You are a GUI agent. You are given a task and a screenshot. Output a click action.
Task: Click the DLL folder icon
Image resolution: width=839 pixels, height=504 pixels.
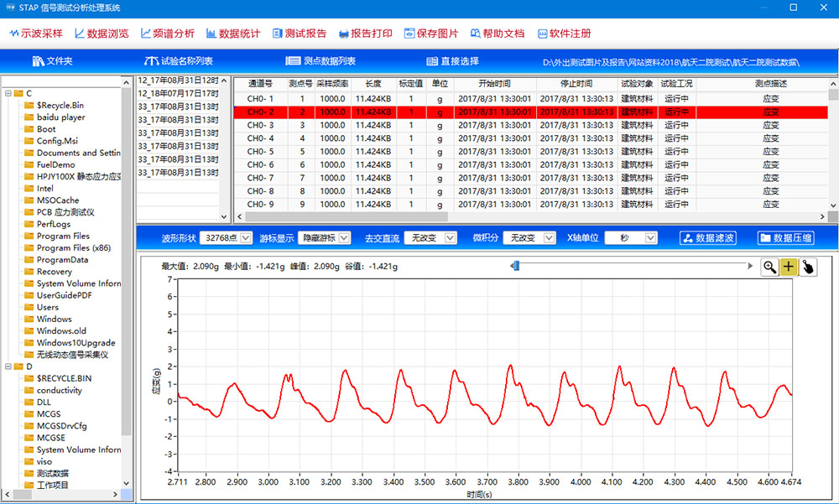(29, 403)
